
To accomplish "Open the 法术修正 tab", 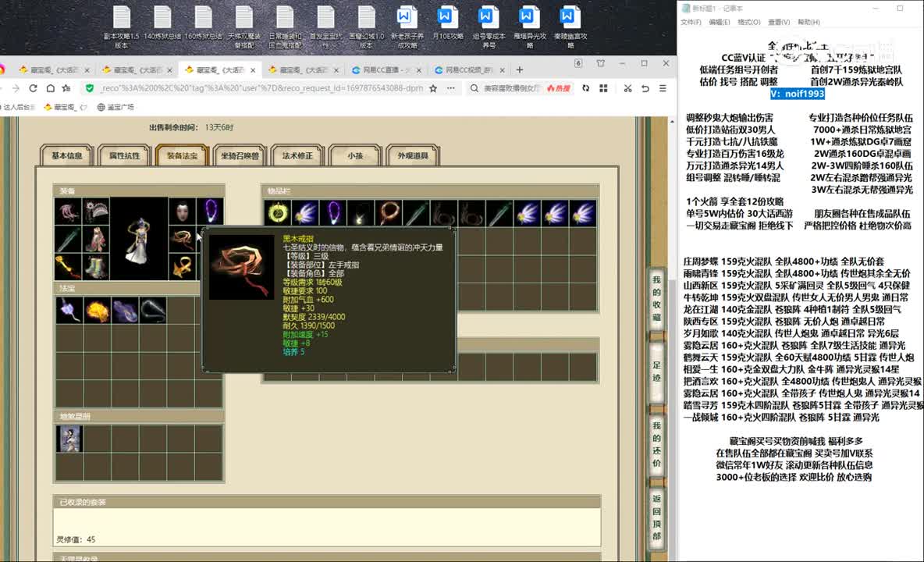I will (x=297, y=155).
